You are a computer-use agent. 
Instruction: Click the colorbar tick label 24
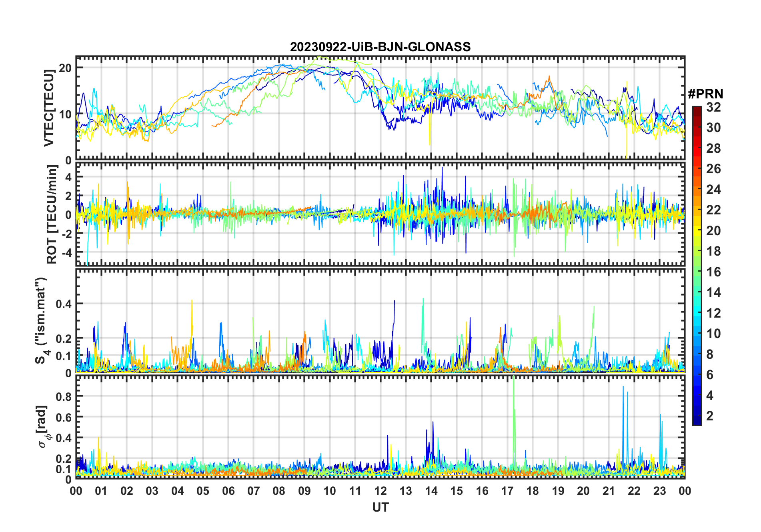[x=713, y=190]
